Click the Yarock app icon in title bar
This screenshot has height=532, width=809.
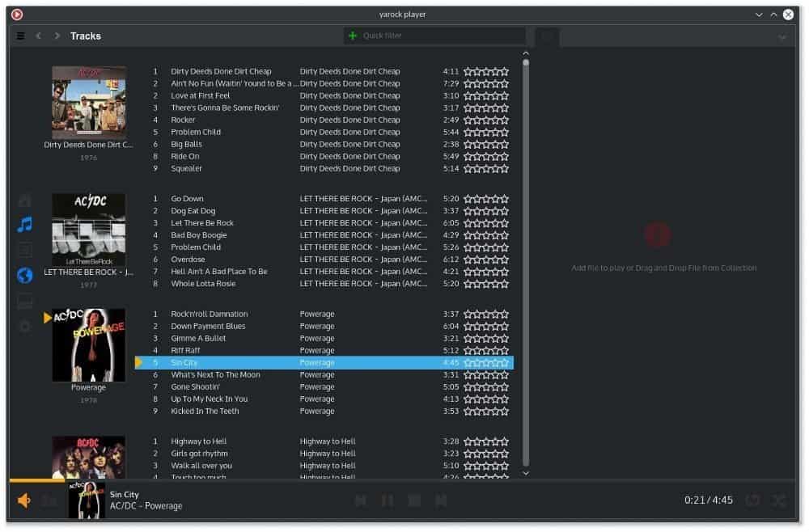[17, 15]
